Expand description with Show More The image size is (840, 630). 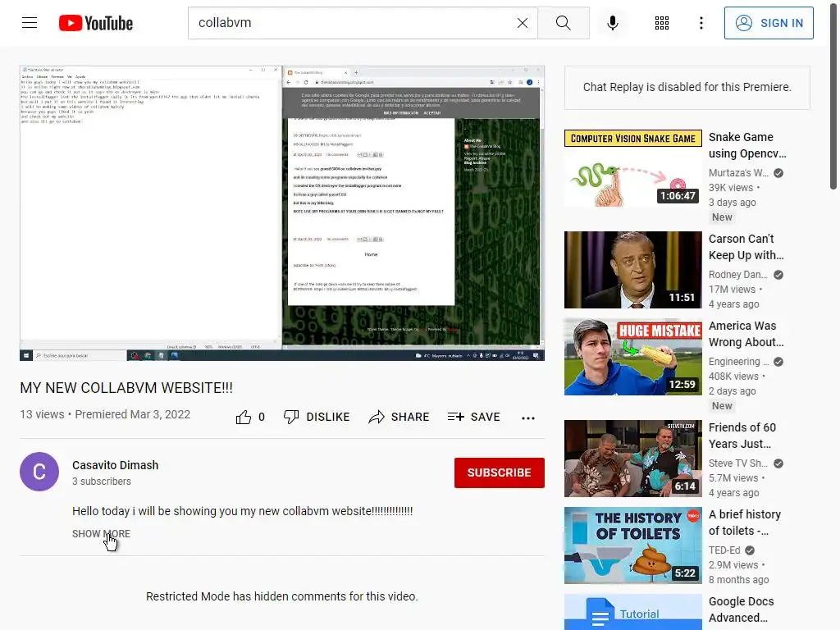pyautogui.click(x=101, y=533)
